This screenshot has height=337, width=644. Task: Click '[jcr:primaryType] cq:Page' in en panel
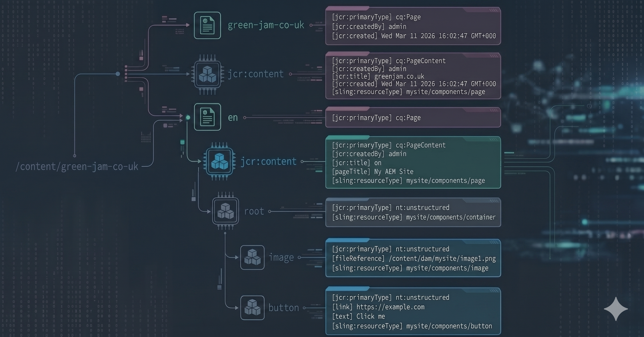[376, 118]
